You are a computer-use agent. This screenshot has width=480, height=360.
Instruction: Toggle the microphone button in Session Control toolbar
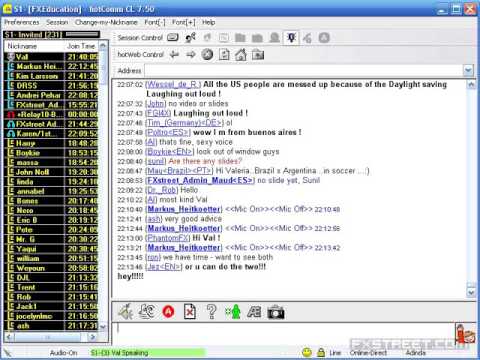pos(291,37)
